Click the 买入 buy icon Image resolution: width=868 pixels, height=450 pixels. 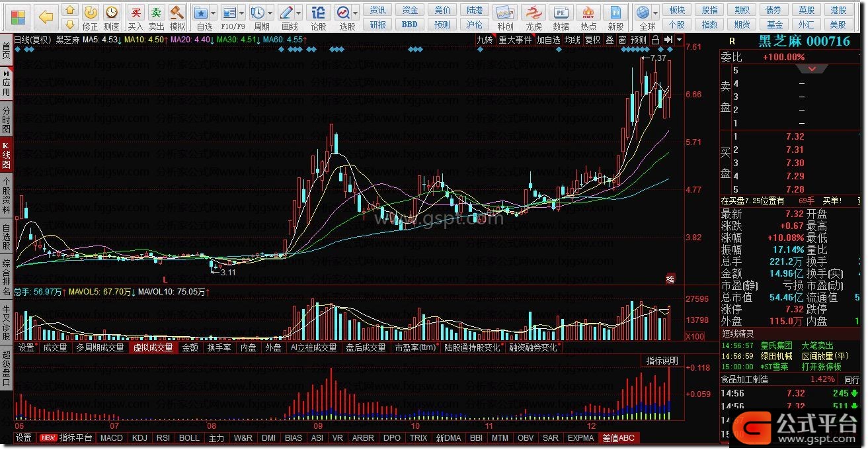pyautogui.click(x=136, y=18)
